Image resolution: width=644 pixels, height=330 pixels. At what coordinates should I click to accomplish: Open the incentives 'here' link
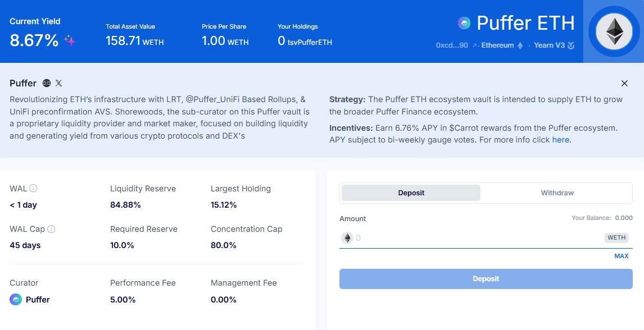560,140
